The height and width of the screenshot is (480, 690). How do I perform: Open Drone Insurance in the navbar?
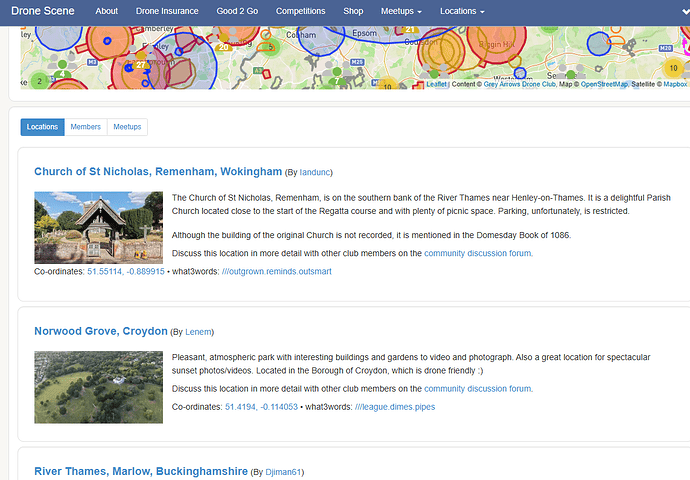[x=167, y=11]
